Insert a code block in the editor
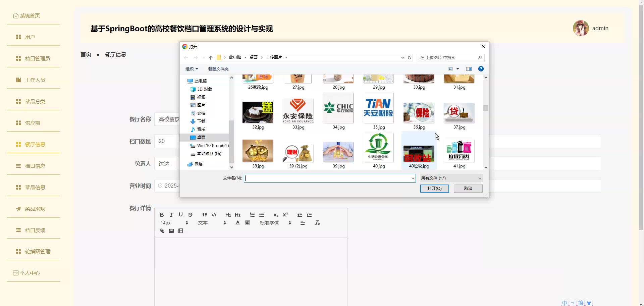This screenshot has width=644, height=306. [x=214, y=215]
